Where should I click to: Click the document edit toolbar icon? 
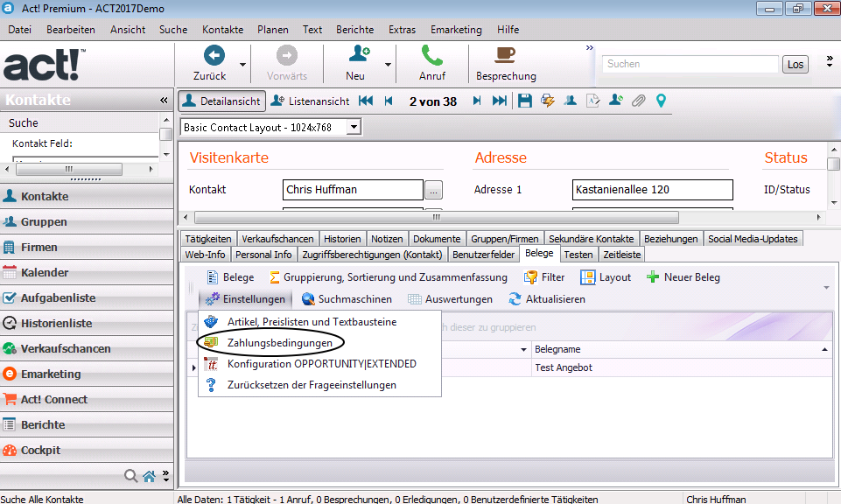pyautogui.click(x=592, y=101)
